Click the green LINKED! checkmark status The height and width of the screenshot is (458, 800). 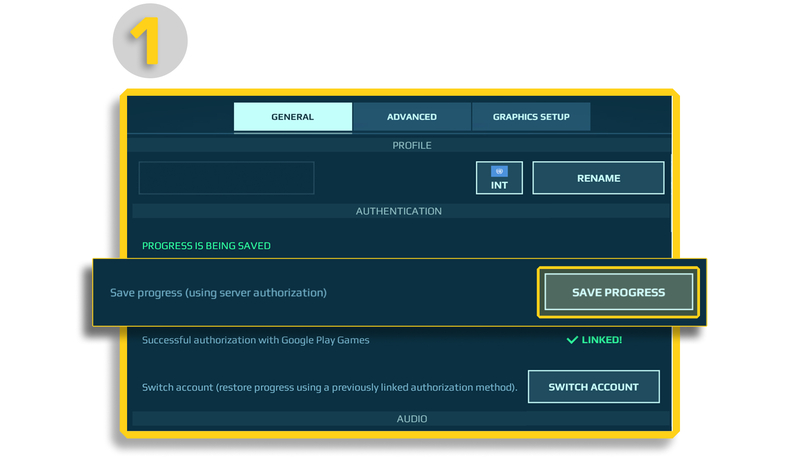pos(594,340)
